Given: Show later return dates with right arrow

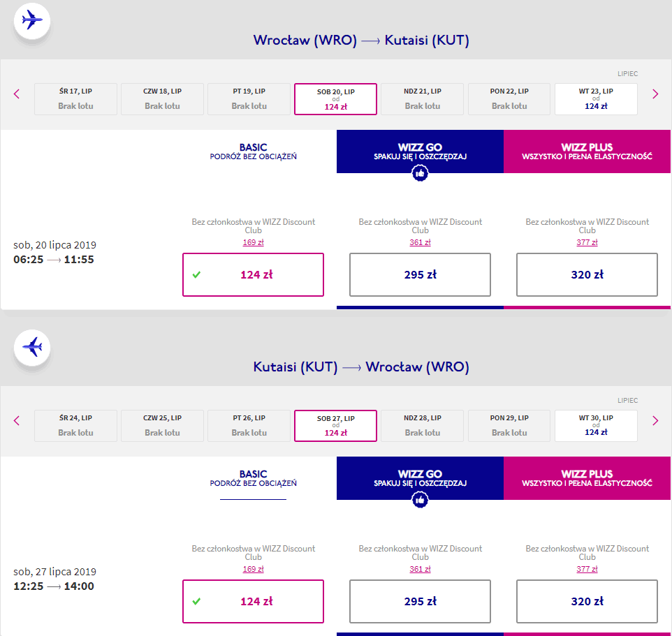Looking at the screenshot, I should point(655,420).
